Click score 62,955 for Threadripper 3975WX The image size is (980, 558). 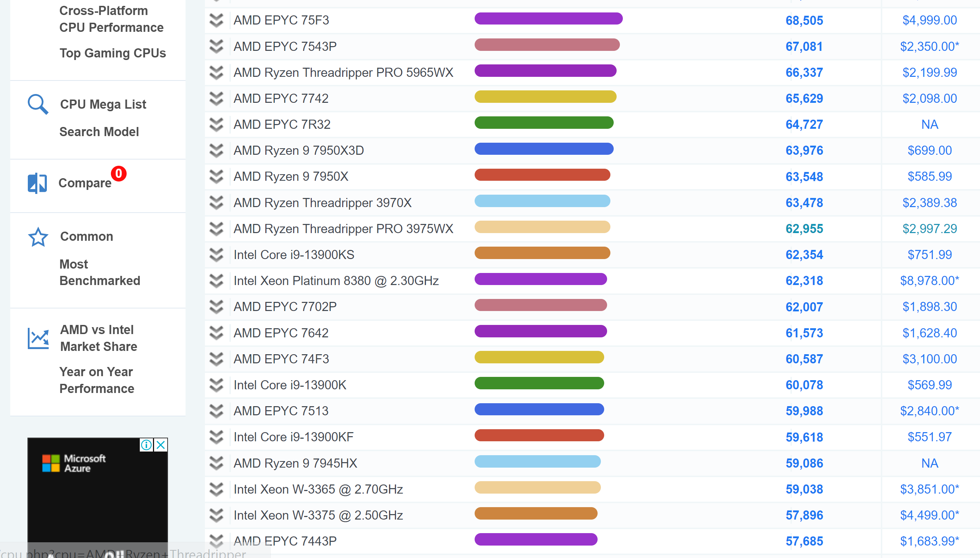pos(804,229)
